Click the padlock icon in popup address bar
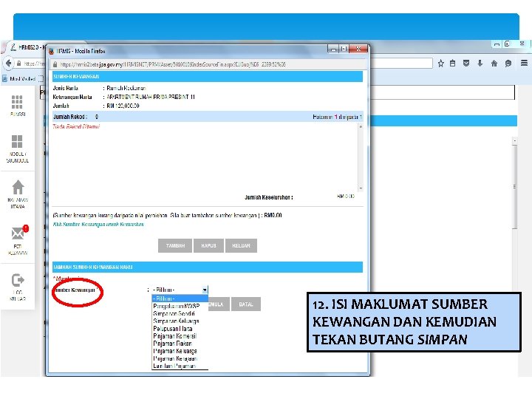The image size is (532, 399). click(x=55, y=64)
